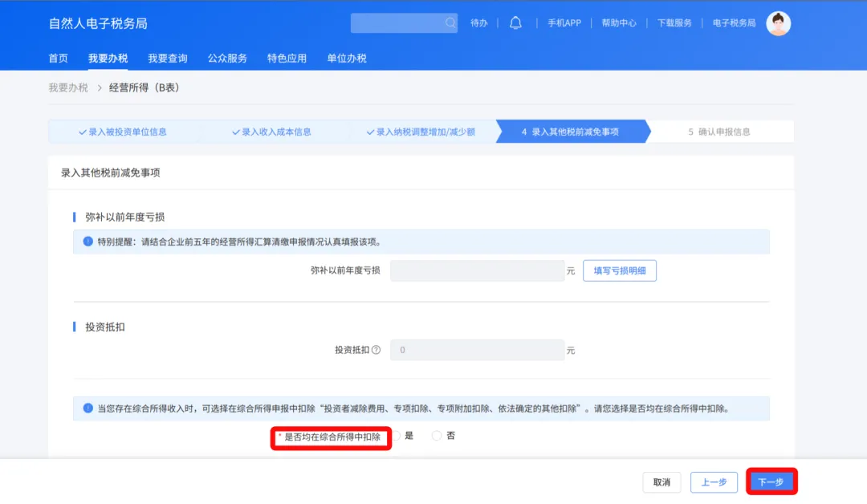Viewport: 867px width, 504px height.
Task: Click the search magnifier icon
Action: [450, 22]
